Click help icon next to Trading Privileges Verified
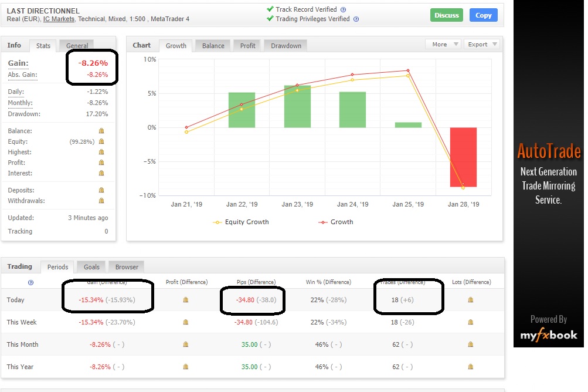Image resolution: width=588 pixels, height=392 pixels. pyautogui.click(x=356, y=19)
